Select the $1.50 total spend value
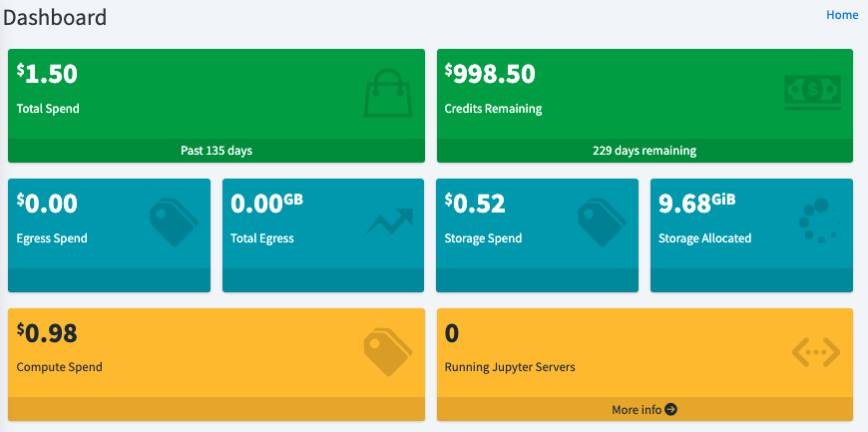868x432 pixels. coord(47,74)
